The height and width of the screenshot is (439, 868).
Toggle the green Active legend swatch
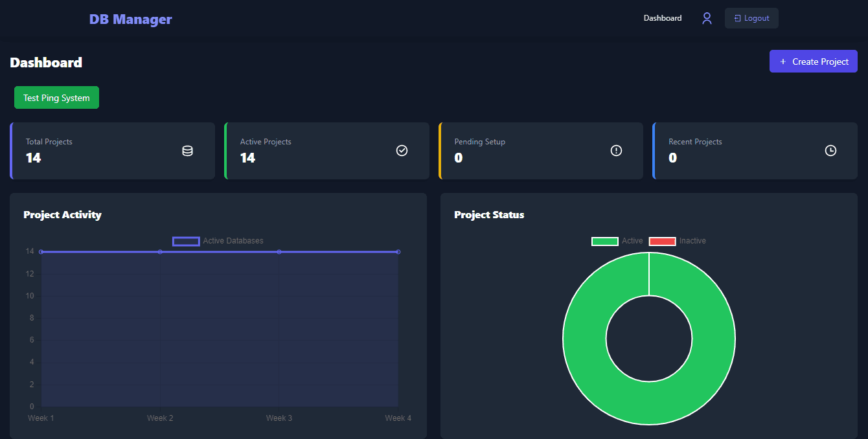click(x=605, y=241)
